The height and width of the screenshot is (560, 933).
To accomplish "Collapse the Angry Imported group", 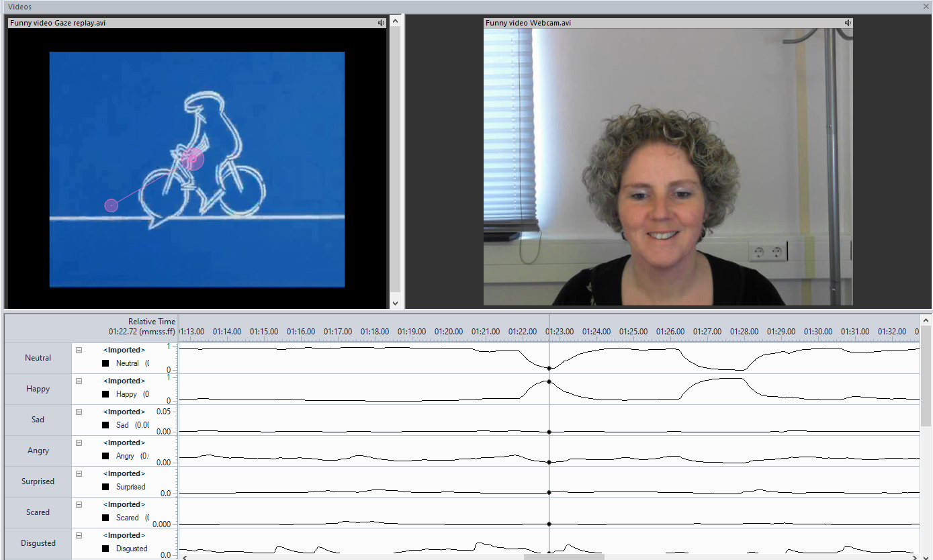I will coord(79,442).
